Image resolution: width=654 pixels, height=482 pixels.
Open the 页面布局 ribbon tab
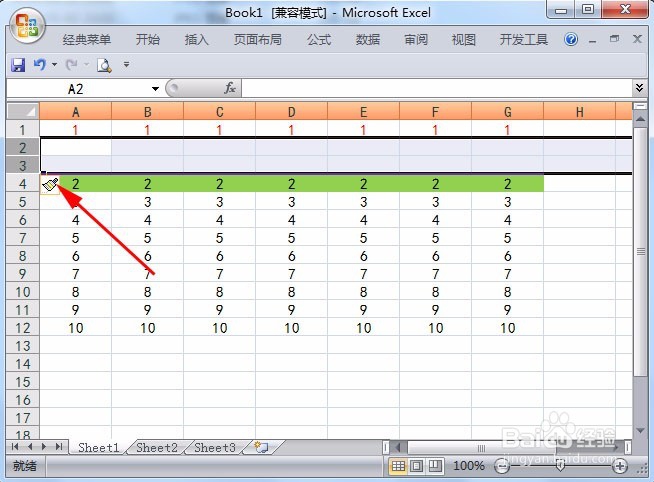[257, 40]
